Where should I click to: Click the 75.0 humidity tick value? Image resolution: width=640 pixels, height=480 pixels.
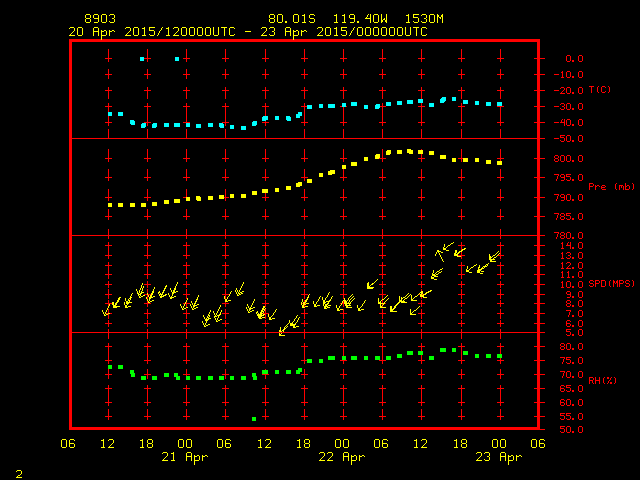(571, 361)
